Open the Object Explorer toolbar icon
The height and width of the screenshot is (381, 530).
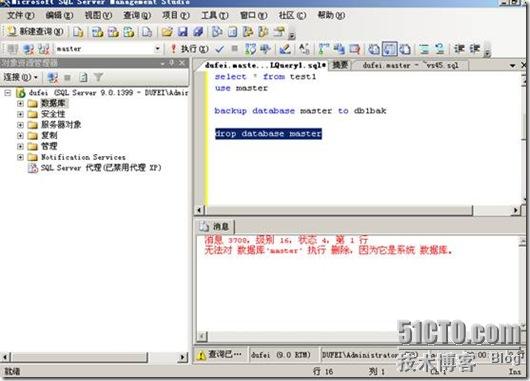pos(248,32)
